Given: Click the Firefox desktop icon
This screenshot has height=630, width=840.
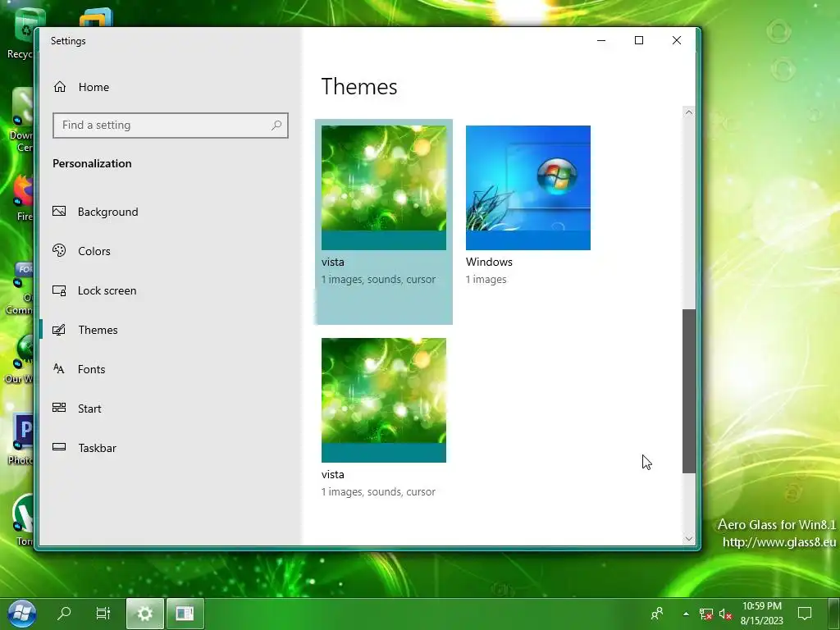Looking at the screenshot, I should (x=23, y=197).
